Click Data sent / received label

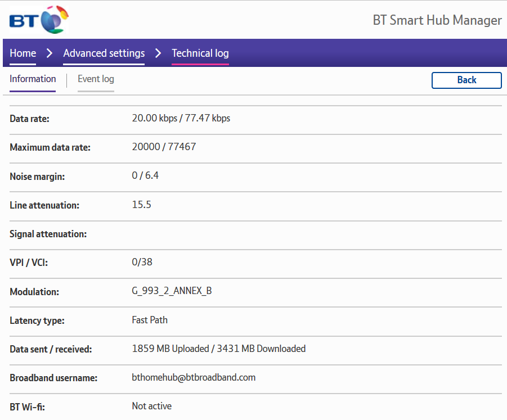point(51,349)
